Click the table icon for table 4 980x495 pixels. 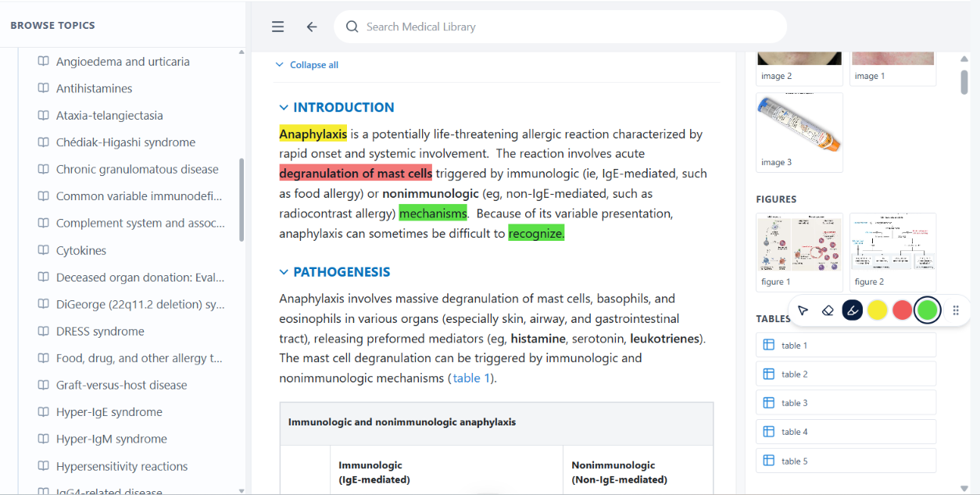click(768, 432)
